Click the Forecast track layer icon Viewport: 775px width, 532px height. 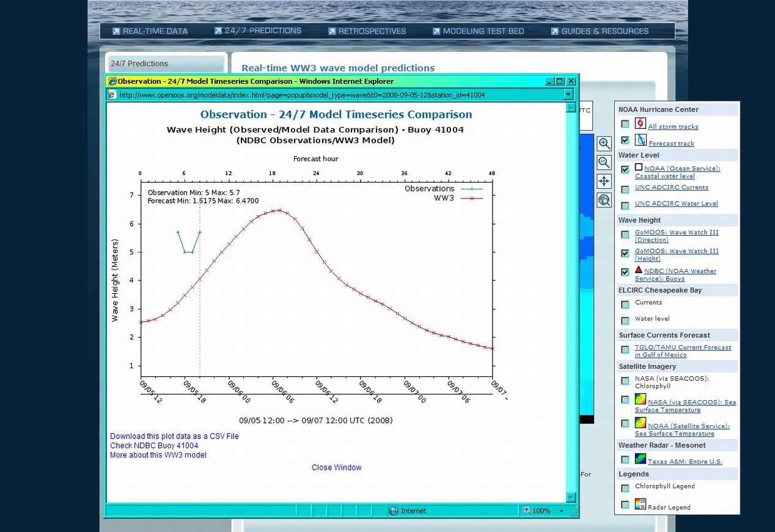click(x=640, y=140)
